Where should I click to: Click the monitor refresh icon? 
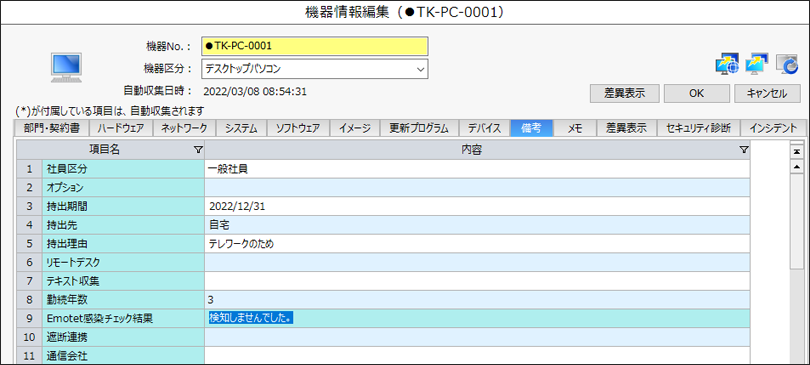tap(787, 65)
